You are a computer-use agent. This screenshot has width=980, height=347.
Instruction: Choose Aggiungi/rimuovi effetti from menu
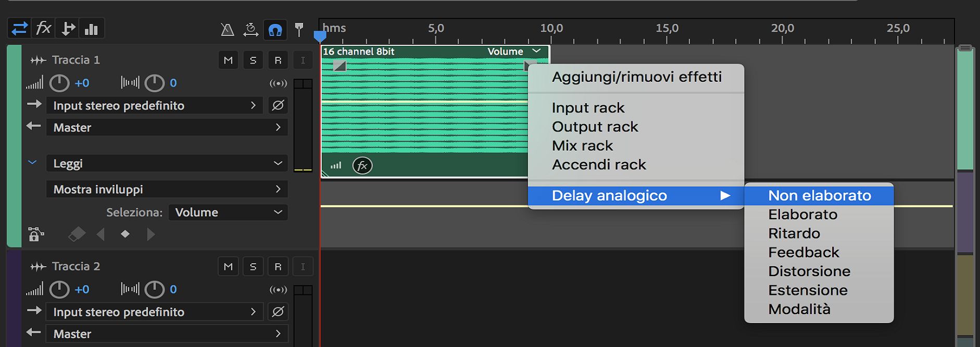coord(636,77)
